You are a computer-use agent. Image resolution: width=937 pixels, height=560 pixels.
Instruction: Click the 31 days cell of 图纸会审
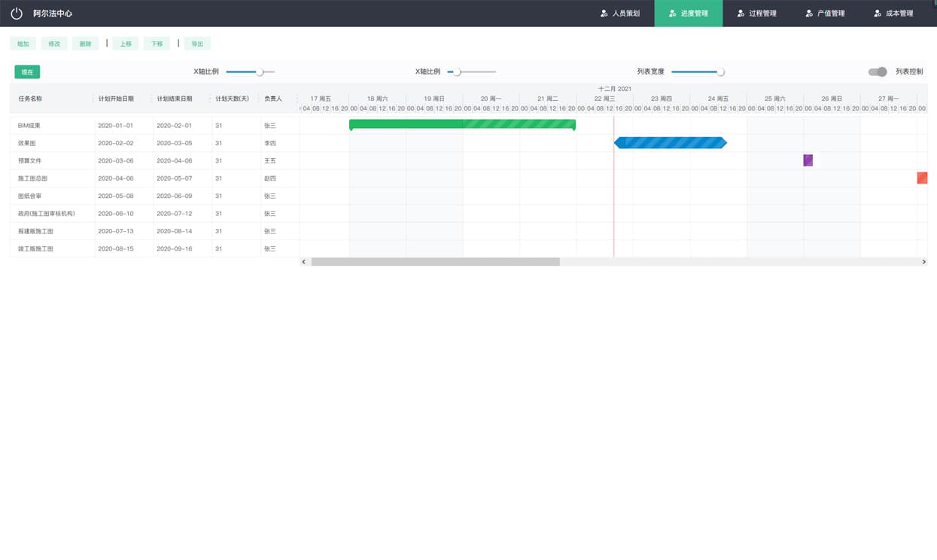(x=219, y=196)
